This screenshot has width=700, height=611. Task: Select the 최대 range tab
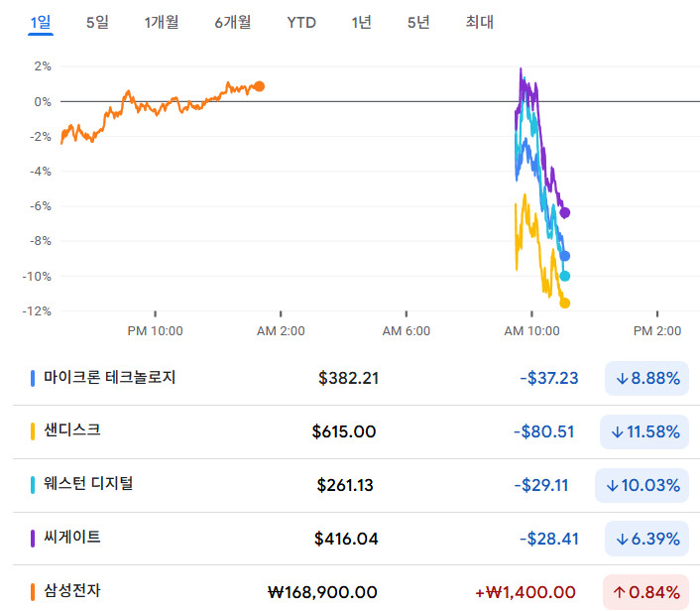point(480,23)
